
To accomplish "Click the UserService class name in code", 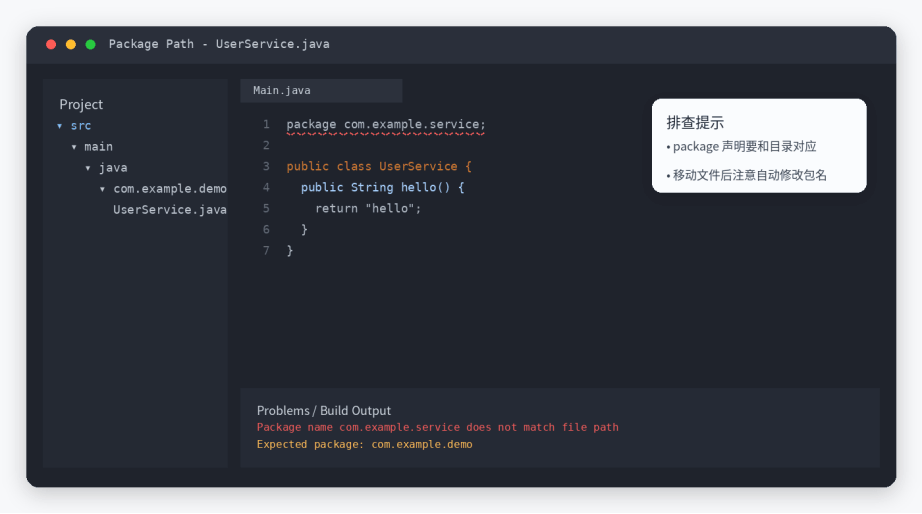I will point(418,166).
